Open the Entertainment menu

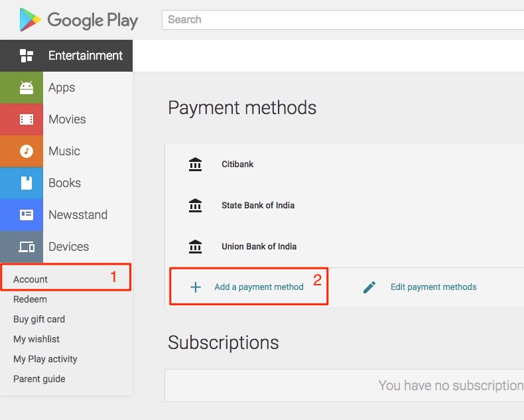[66, 56]
